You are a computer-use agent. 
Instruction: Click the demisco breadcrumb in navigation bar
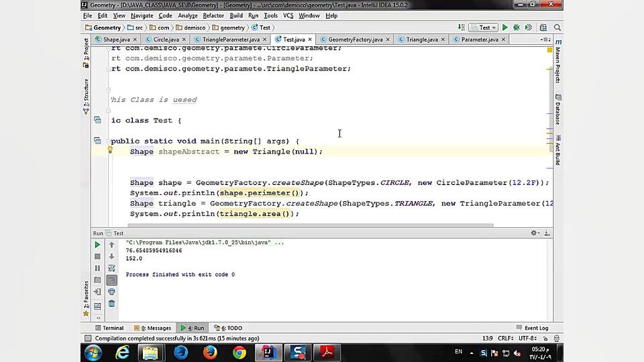click(191, 27)
